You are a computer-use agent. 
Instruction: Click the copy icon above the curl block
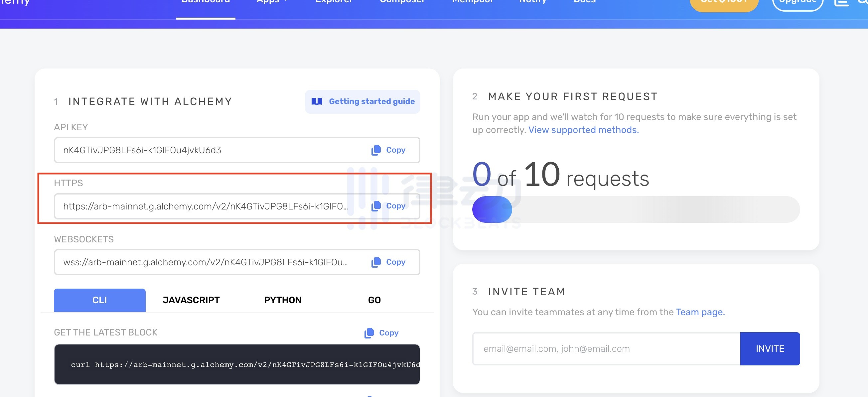pos(369,332)
